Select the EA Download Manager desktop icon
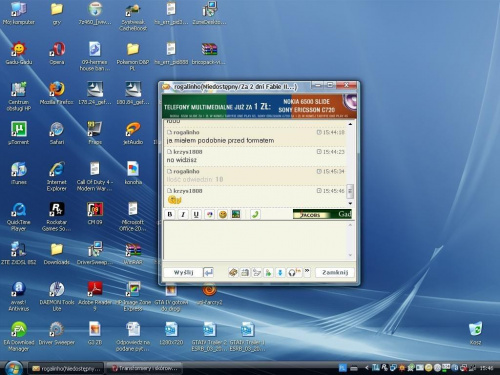Screen dimensions: 500x375 click(19, 337)
